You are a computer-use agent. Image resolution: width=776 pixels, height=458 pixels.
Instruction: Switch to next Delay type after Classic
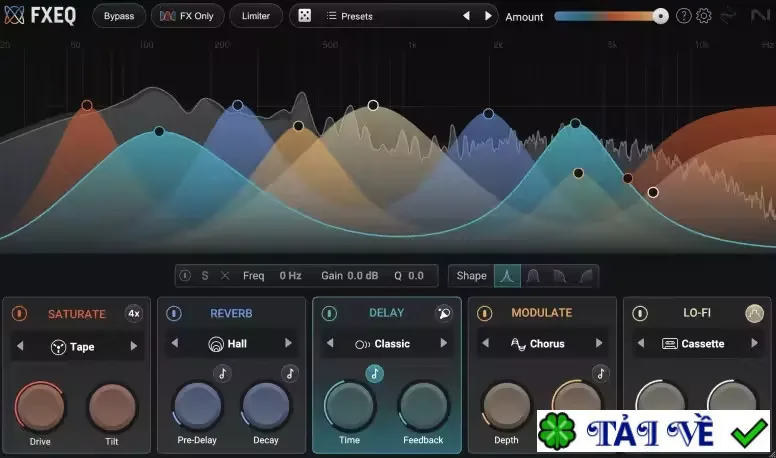(444, 343)
